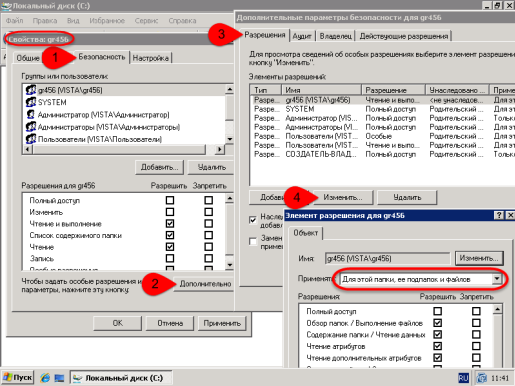
Task: Click the Разрешение column header
Action: (x=393, y=90)
